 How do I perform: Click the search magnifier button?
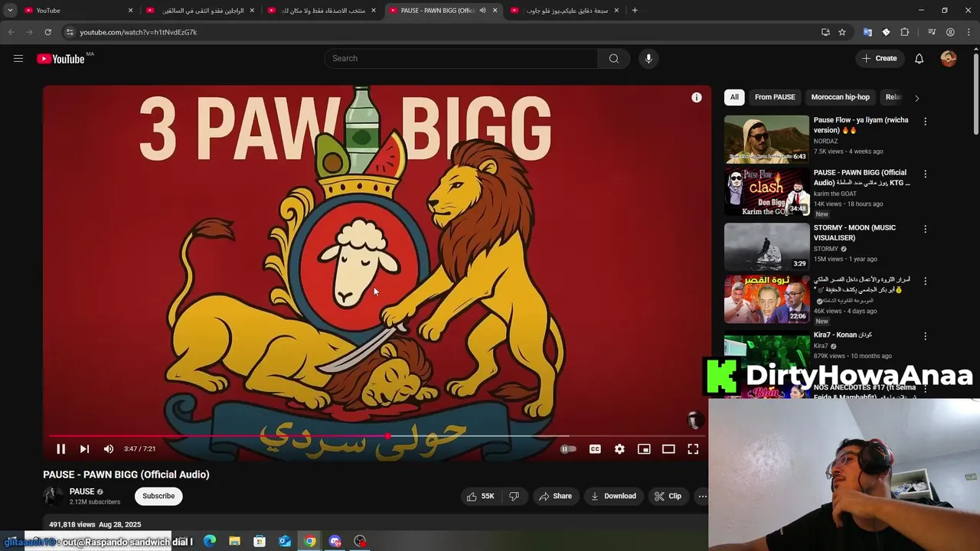(614, 58)
